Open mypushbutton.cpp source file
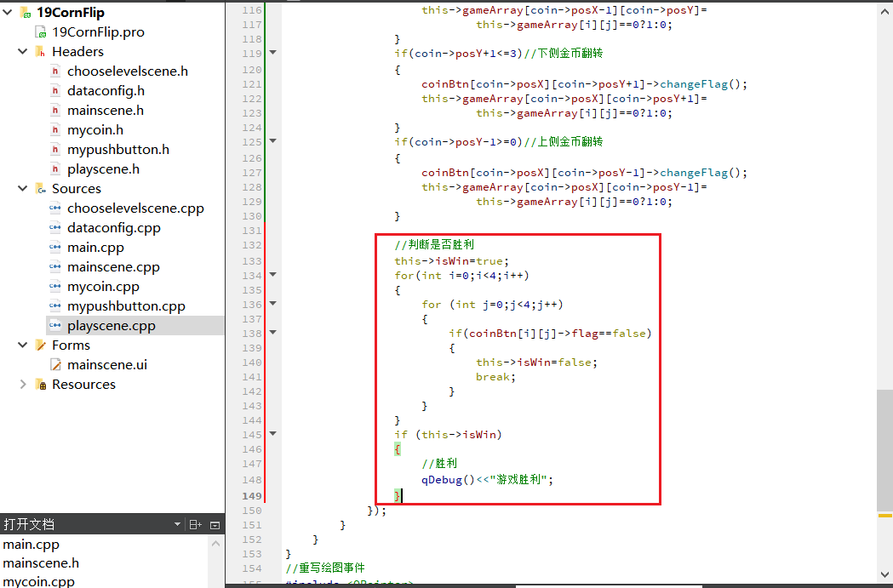Viewport: 893px width, 588px height. (x=126, y=306)
